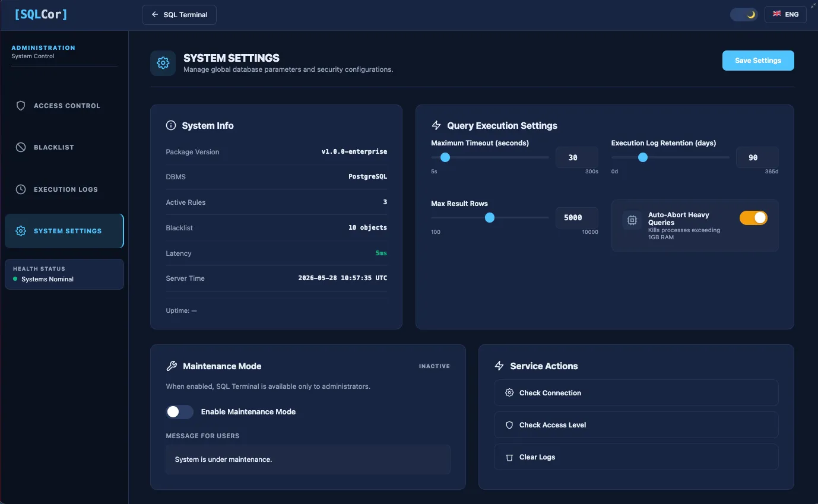Open the ENG language selector

[x=785, y=14]
